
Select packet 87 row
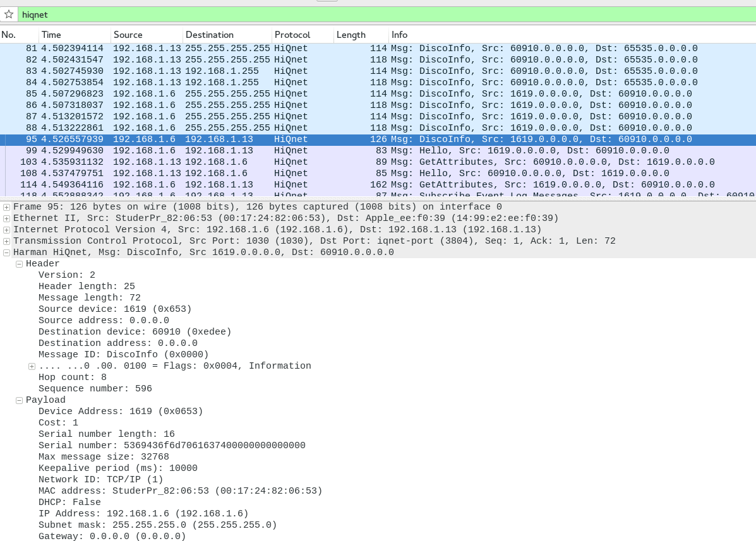(378, 117)
